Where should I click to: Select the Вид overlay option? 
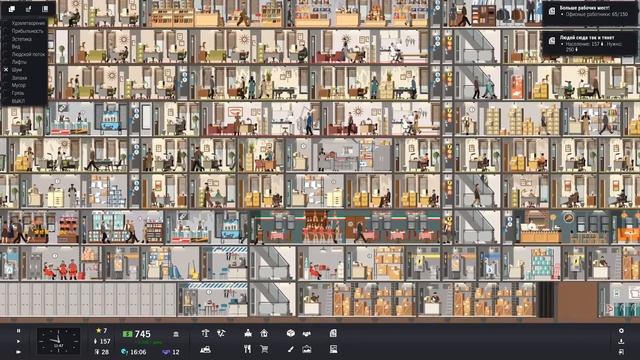click(x=16, y=47)
